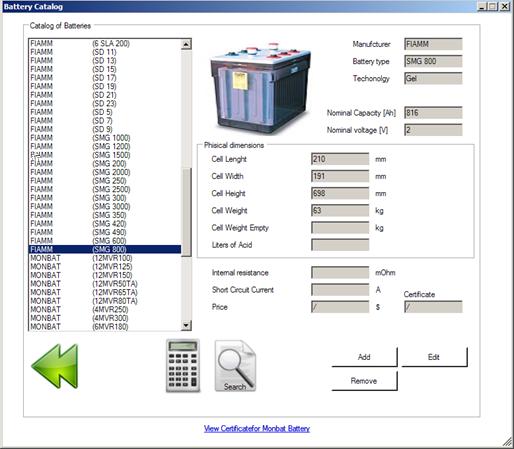The height and width of the screenshot is (449, 514).
Task: Click the Battery type field
Action: coord(433,61)
